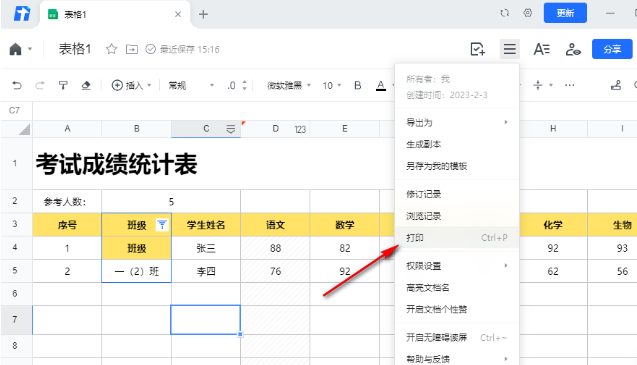Viewport: 637px width, 365px height.
Task: Click the blue 更新 button
Action: pos(565,13)
